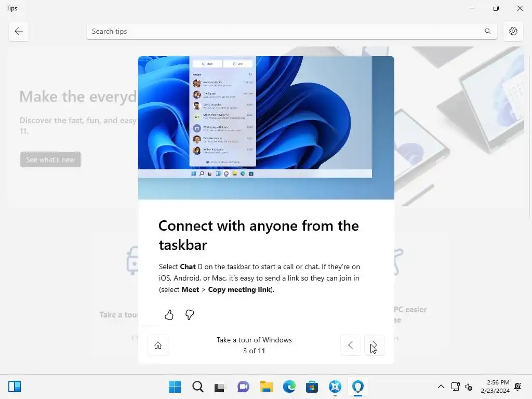Open network status tray icon
532x399 pixels.
[x=455, y=387]
